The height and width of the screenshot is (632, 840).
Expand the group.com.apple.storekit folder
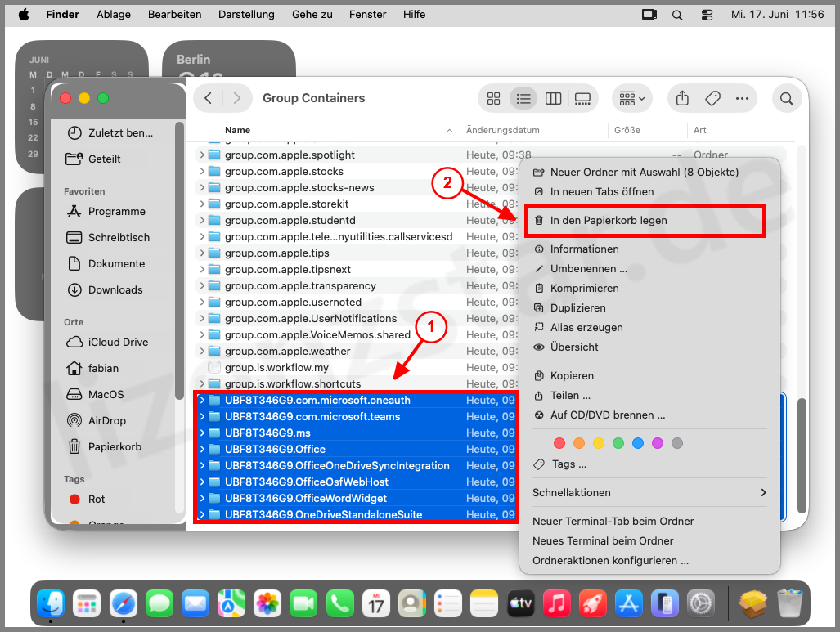[201, 204]
